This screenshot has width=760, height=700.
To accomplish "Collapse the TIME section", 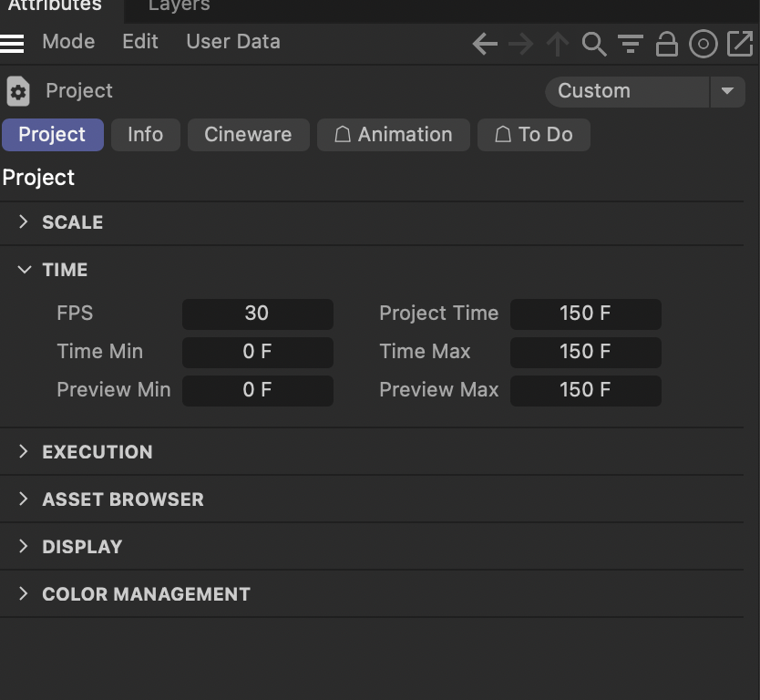I will point(23,269).
